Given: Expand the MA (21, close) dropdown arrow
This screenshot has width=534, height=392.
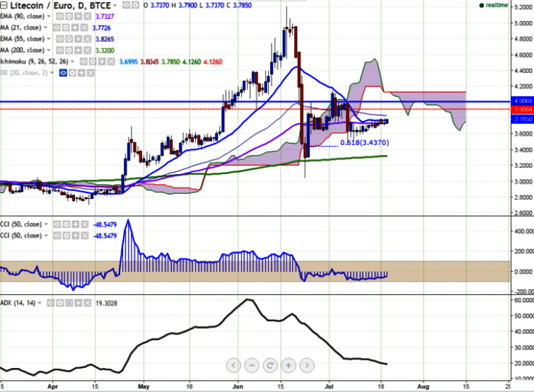Looking at the screenshot, I should click(46, 28).
